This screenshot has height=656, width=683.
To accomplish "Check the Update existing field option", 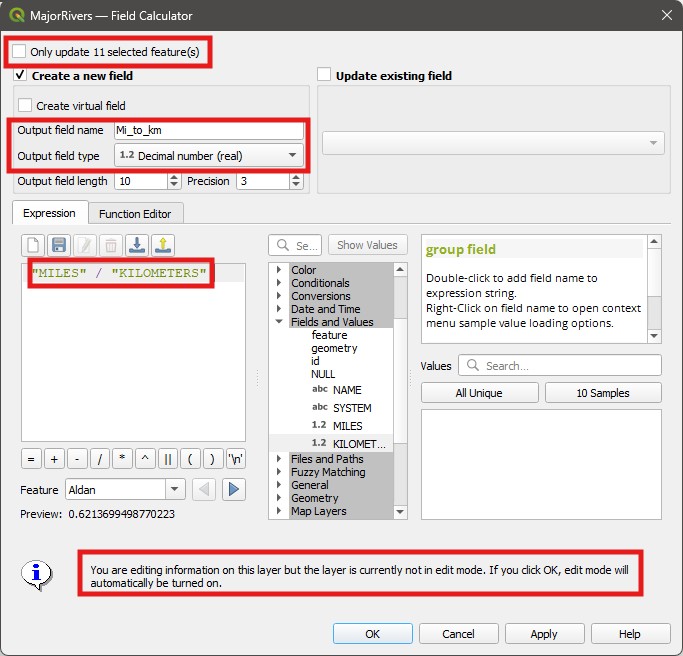I will 324,75.
